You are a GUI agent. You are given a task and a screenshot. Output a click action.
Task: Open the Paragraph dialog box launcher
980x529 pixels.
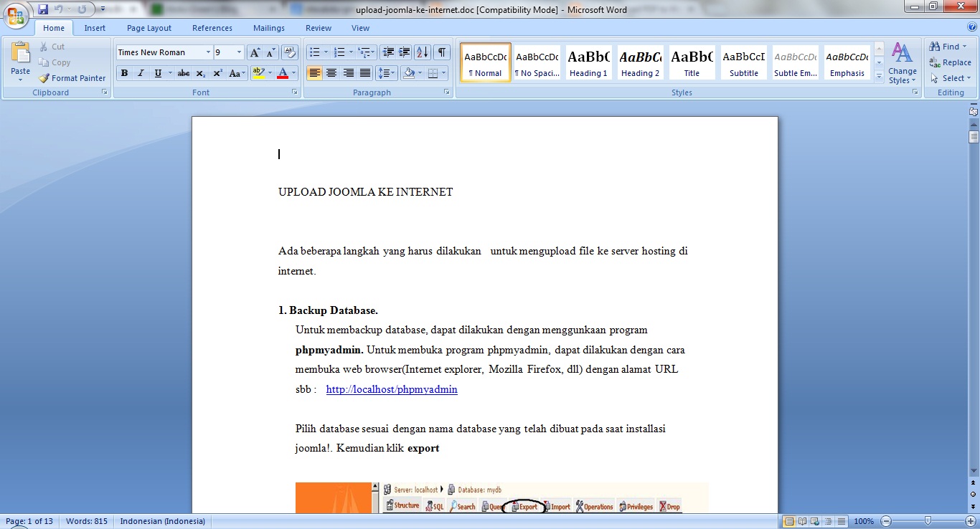(447, 92)
